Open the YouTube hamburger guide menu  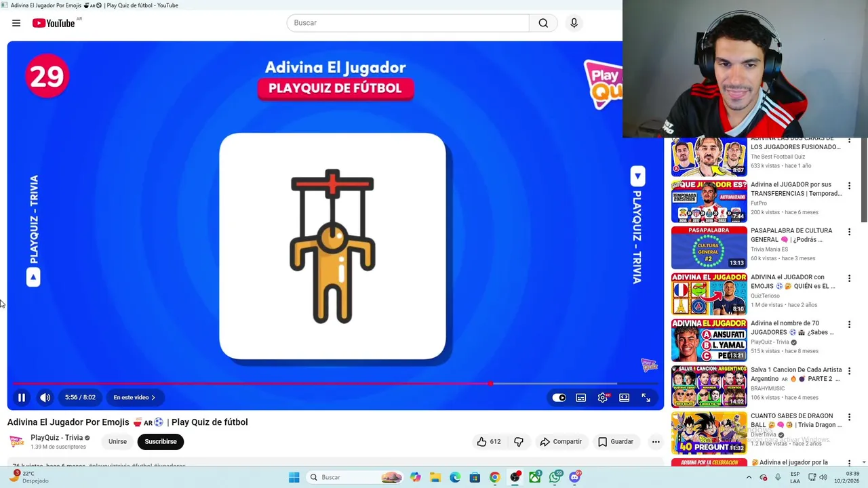click(x=16, y=23)
